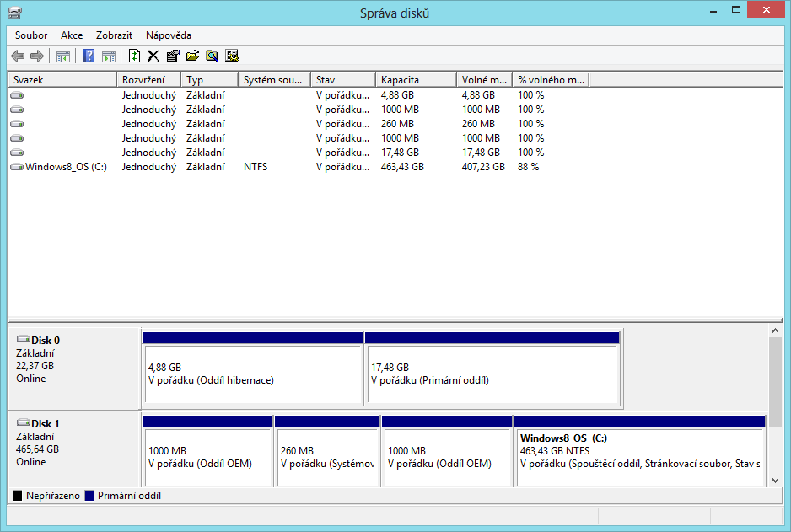
Task: Click the Refresh toolbar icon
Action: [x=134, y=56]
